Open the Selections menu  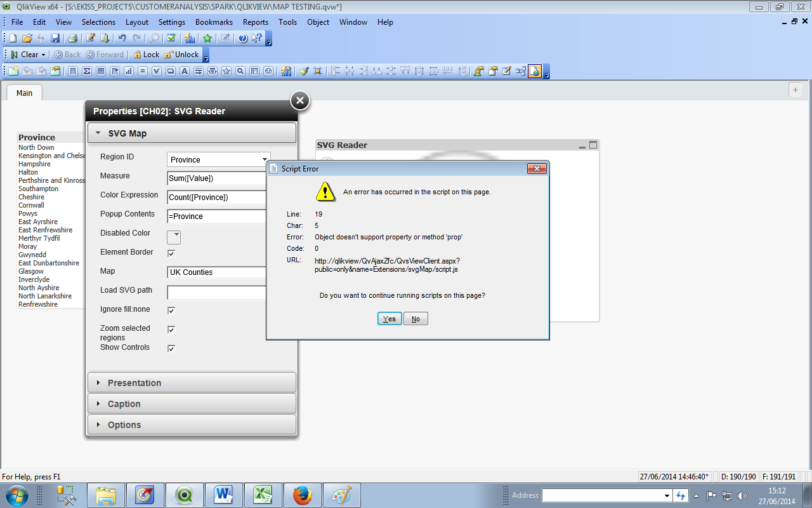pos(98,22)
